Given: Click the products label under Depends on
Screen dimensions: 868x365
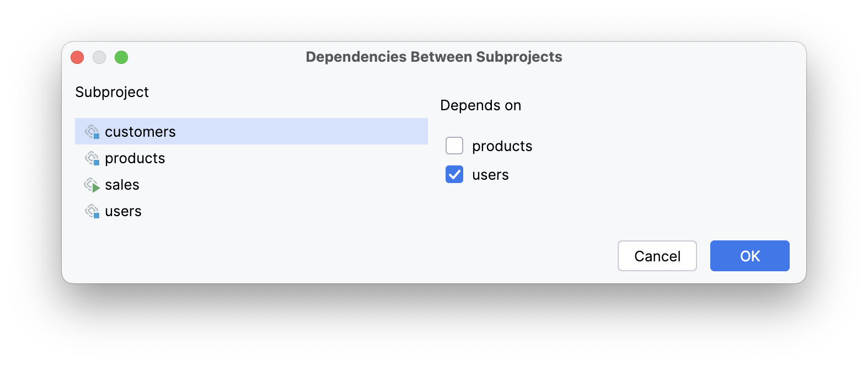Looking at the screenshot, I should click(x=501, y=146).
